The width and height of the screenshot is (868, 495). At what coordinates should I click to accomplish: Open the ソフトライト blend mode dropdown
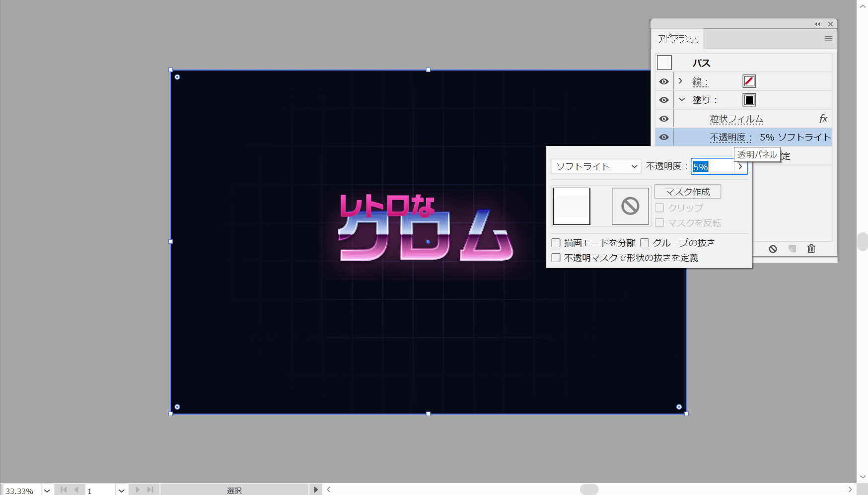click(x=595, y=167)
